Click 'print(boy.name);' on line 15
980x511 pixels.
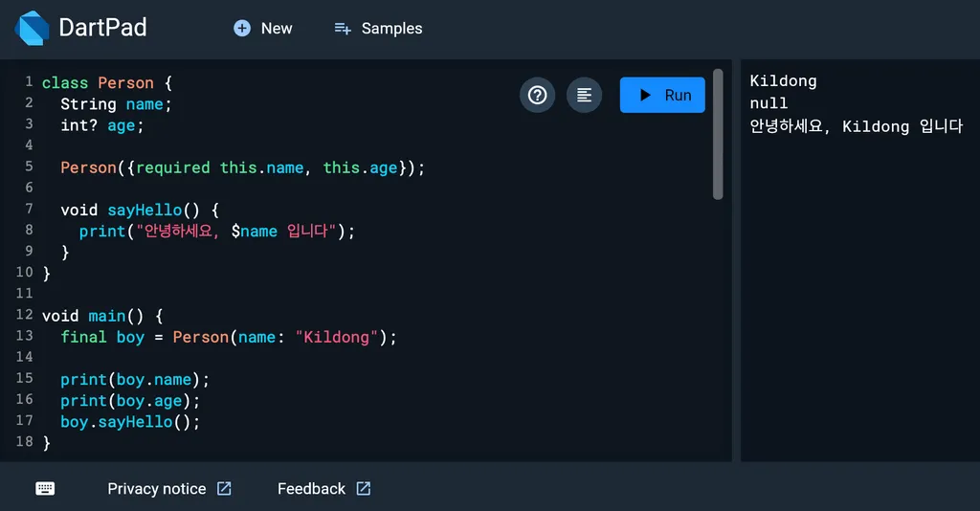pos(135,379)
